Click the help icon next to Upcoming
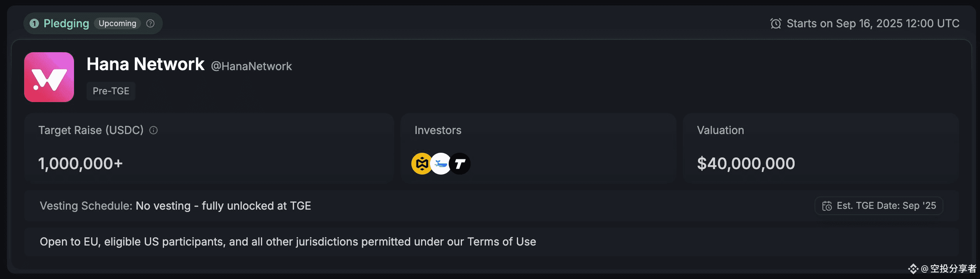 pyautogui.click(x=150, y=23)
